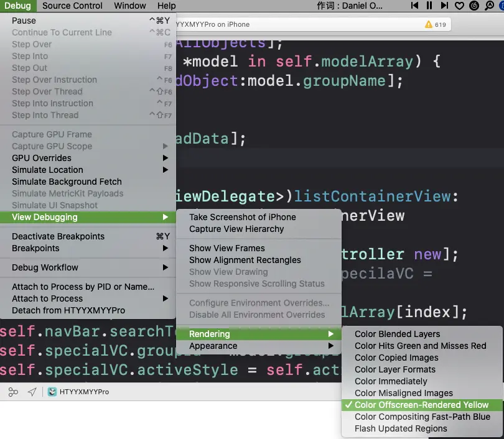Screen dimensions: 504x439
Task: Expand Breakpoints submenu
Action: [88, 248]
